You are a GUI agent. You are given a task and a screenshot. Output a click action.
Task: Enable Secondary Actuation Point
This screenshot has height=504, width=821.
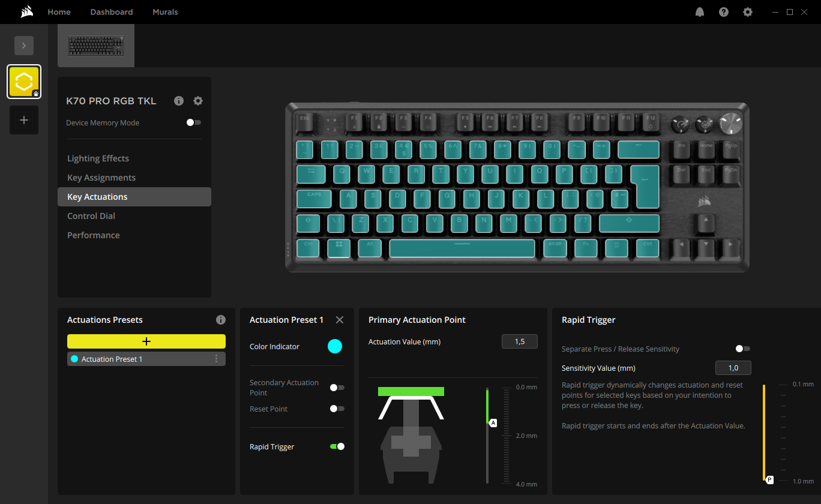(337, 388)
